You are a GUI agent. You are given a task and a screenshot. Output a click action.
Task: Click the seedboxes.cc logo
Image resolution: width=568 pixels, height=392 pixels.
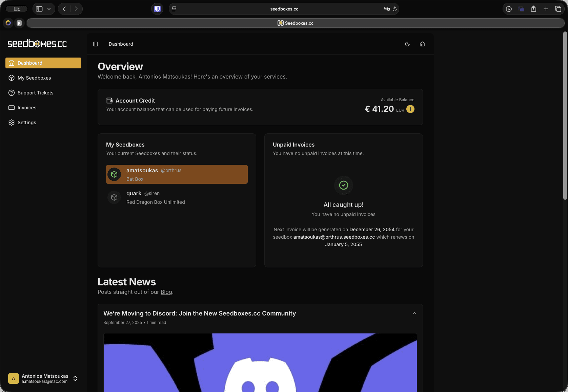[37, 44]
